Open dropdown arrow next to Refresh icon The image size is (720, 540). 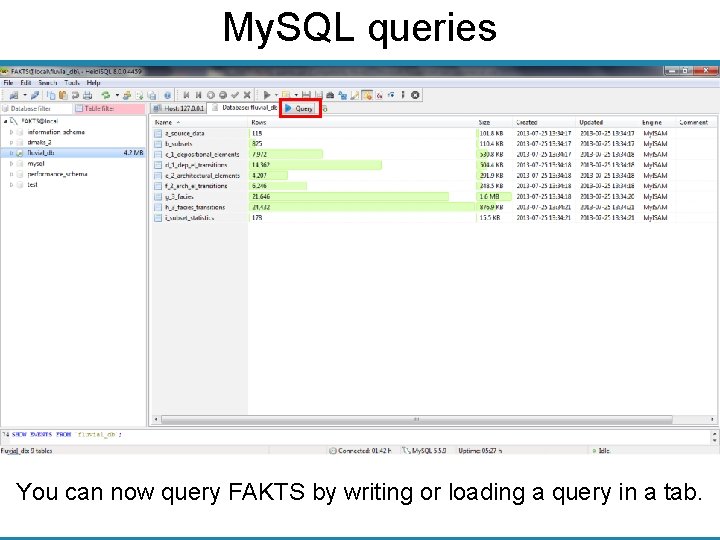[117, 95]
